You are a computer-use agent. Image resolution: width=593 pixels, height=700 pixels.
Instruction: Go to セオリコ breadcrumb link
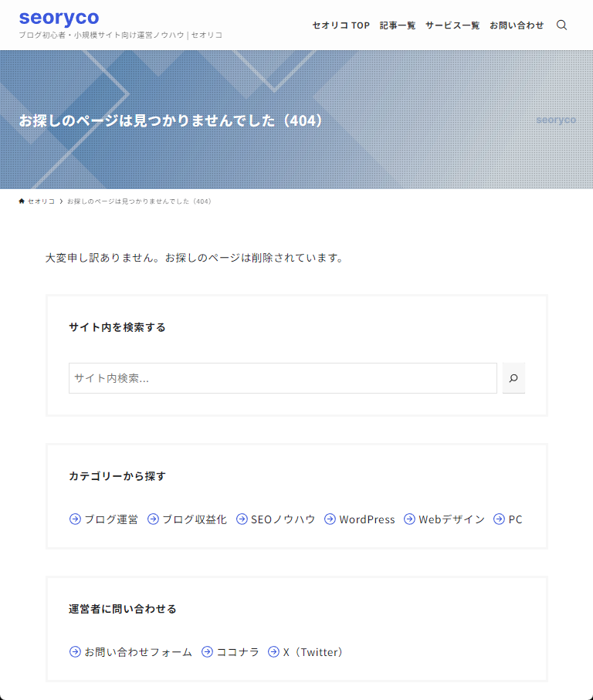click(x=41, y=201)
